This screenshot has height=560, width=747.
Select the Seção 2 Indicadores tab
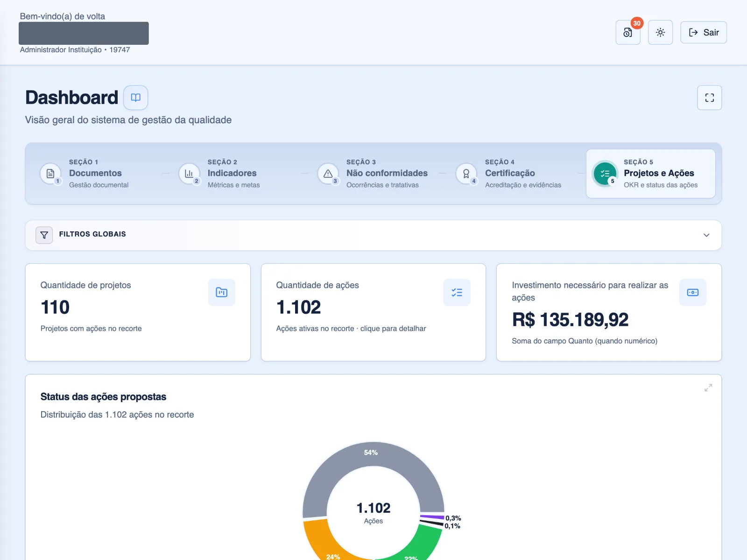click(235, 174)
